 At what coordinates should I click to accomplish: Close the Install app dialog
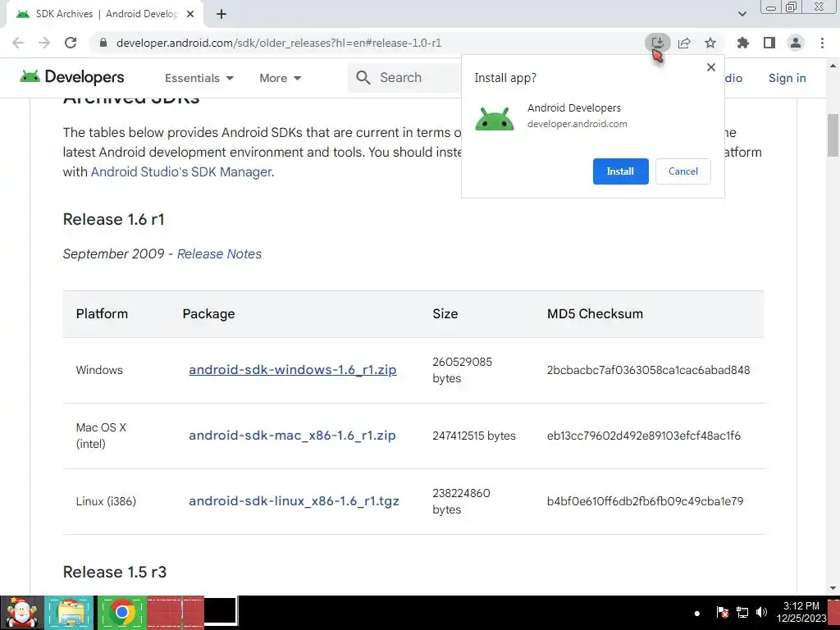(711, 67)
